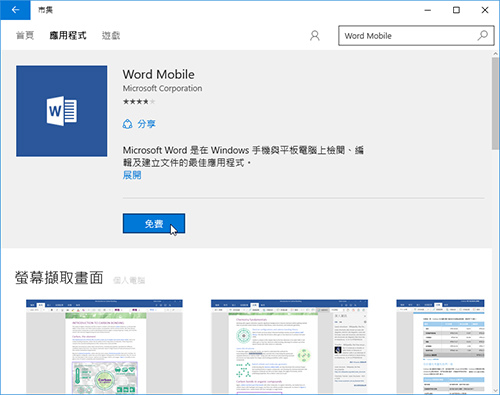
Task: Click the 免費 install button
Action: [x=154, y=223]
